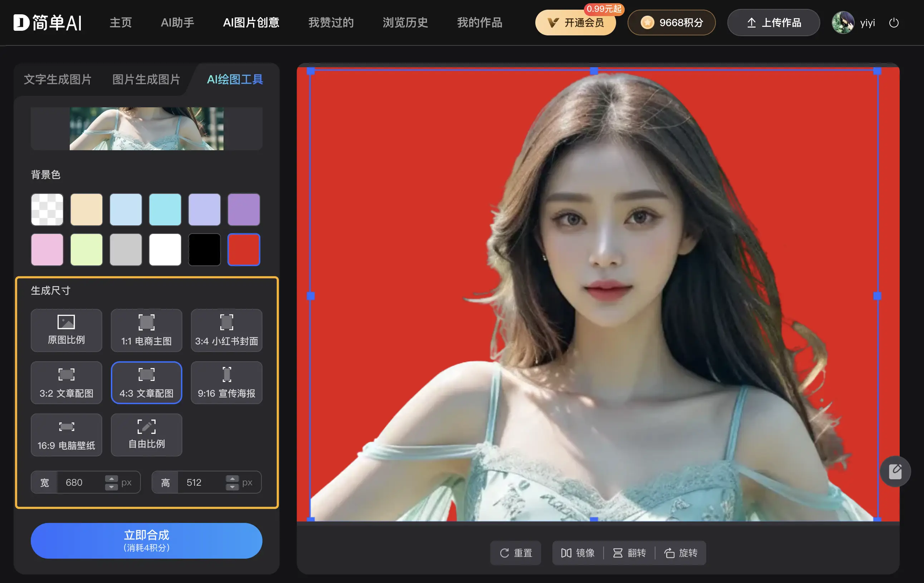Open AI图片创意 in top navigation
924x583 pixels.
251,23
